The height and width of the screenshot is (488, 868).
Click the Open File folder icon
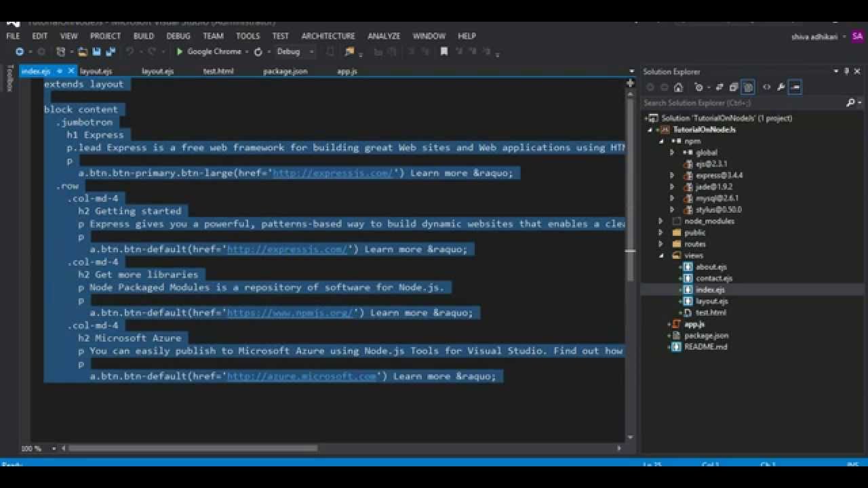pyautogui.click(x=83, y=52)
